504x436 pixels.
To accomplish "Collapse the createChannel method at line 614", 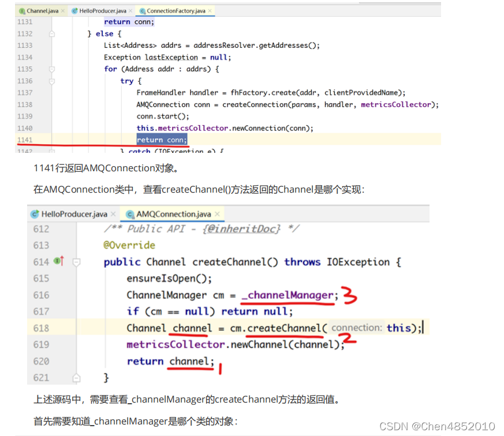I will point(76,262).
